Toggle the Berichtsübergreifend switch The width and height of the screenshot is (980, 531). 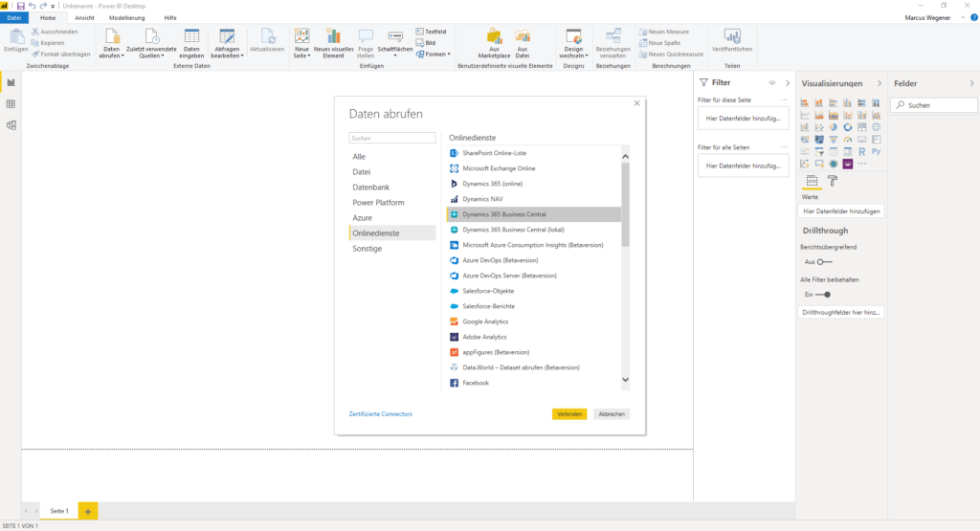point(824,262)
